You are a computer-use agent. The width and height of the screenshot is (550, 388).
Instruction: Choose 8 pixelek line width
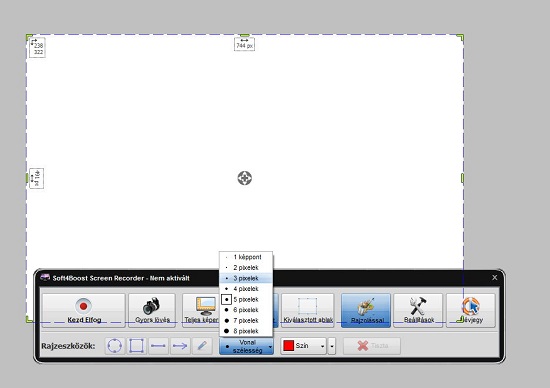click(x=246, y=331)
